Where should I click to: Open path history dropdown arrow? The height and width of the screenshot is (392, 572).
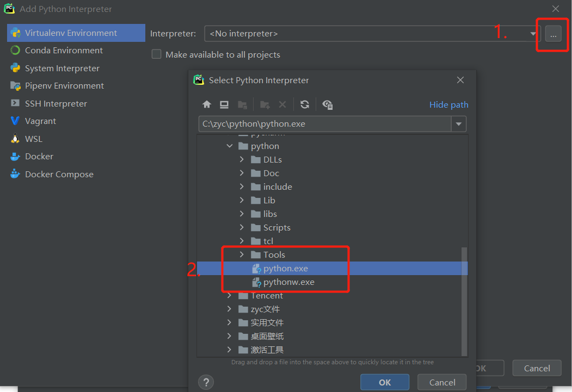[459, 124]
